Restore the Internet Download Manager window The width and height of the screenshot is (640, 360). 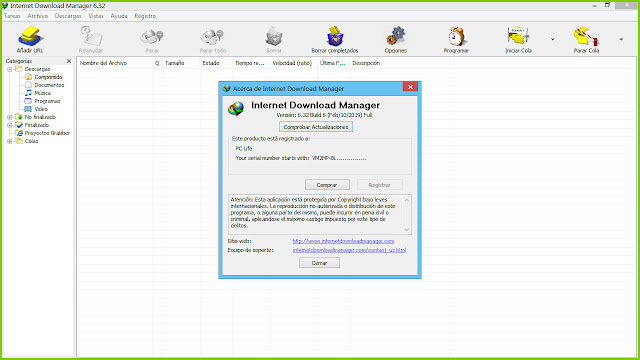607,5
